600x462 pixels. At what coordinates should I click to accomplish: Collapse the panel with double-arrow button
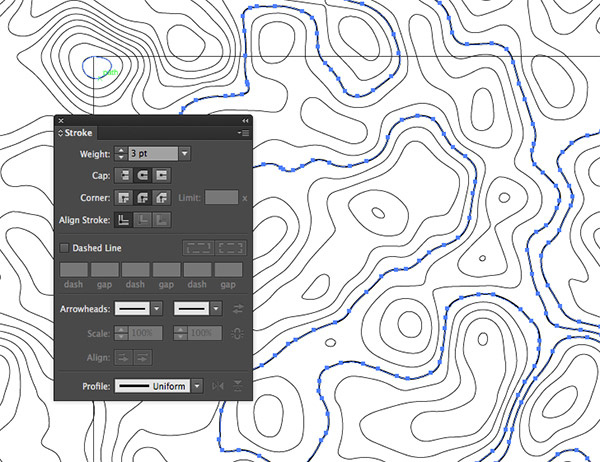coord(245,121)
